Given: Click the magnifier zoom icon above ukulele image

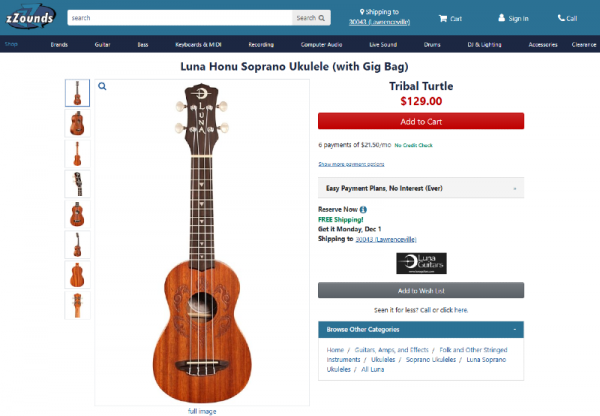Looking at the screenshot, I should [x=102, y=86].
